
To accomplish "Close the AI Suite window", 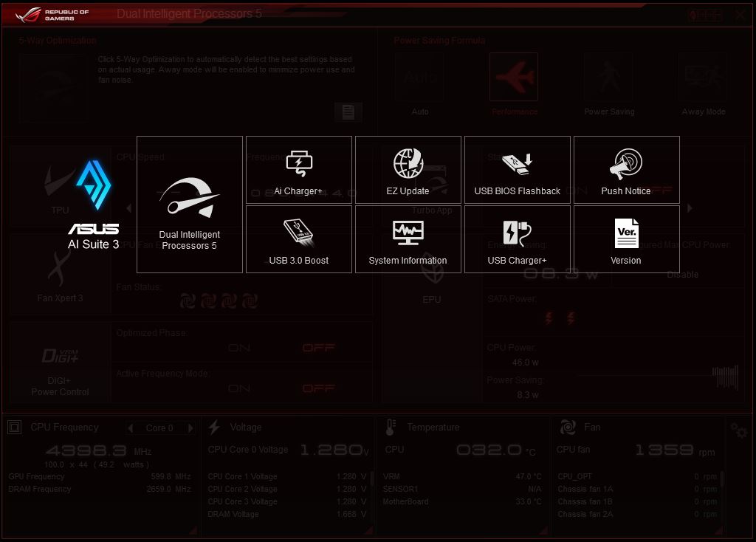I will [740, 15].
